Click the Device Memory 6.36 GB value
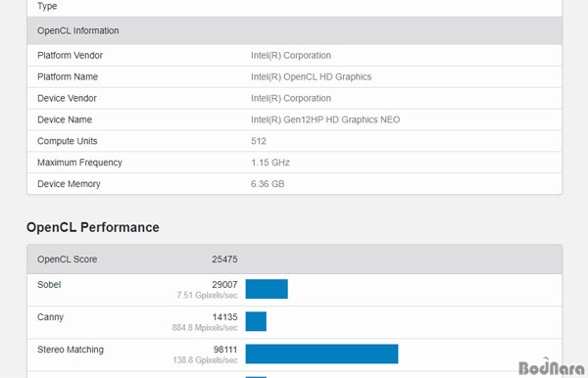588x378 pixels. 268,184
